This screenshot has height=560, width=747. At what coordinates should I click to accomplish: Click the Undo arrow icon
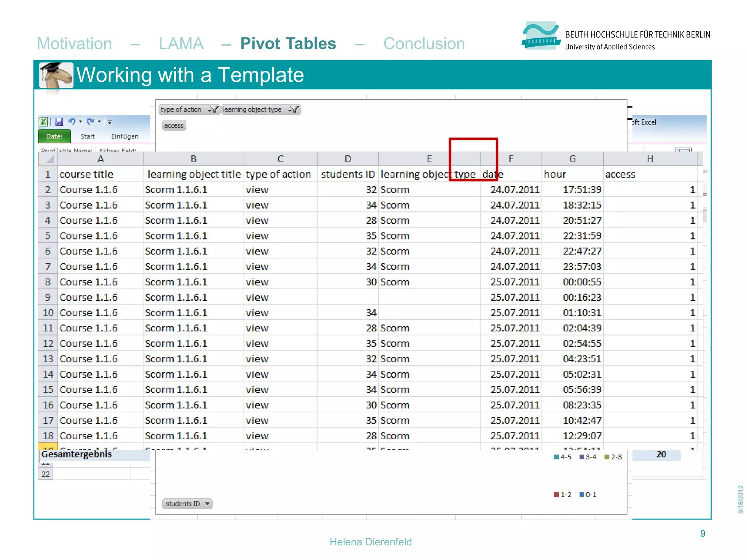71,121
